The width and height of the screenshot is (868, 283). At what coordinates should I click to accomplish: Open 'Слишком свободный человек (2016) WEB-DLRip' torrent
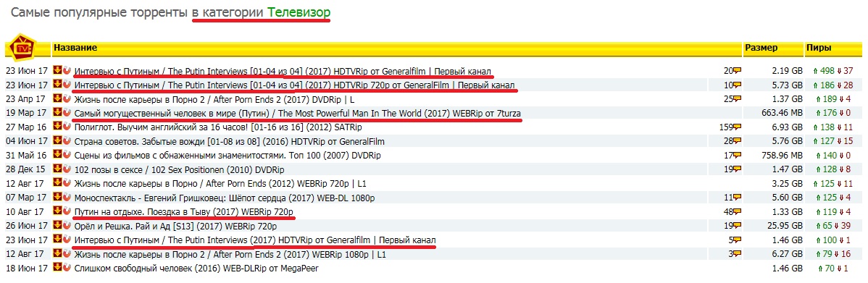(x=196, y=268)
